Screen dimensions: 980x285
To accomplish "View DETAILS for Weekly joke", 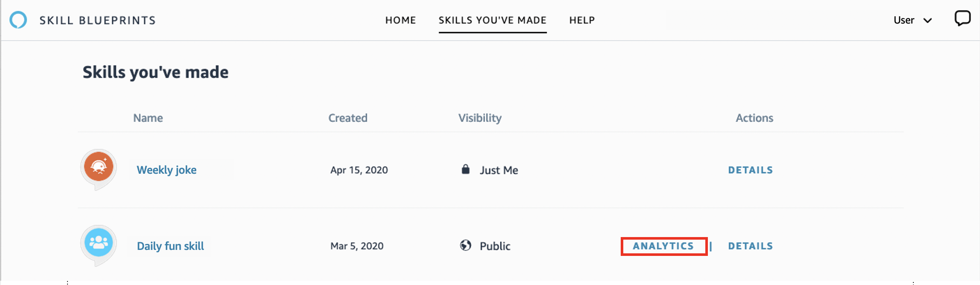I will point(750,169).
